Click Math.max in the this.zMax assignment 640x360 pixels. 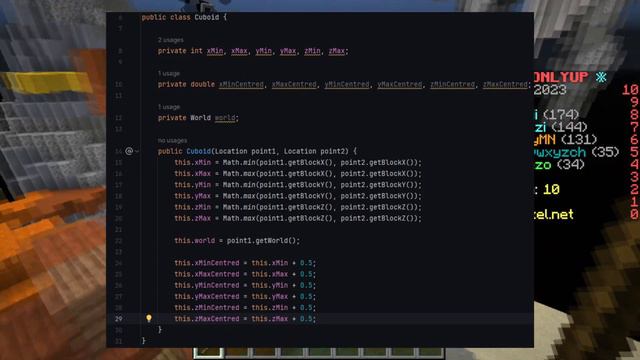(x=239, y=218)
